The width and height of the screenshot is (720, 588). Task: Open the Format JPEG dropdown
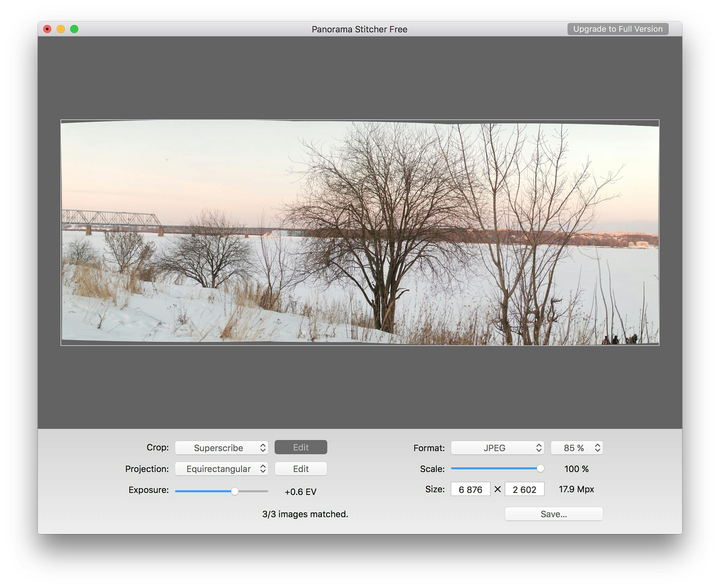497,448
